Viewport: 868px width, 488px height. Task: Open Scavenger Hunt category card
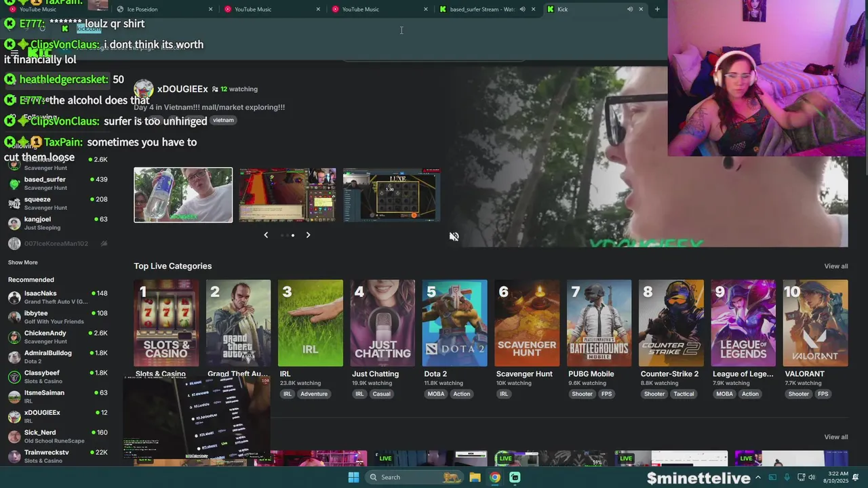point(527,323)
